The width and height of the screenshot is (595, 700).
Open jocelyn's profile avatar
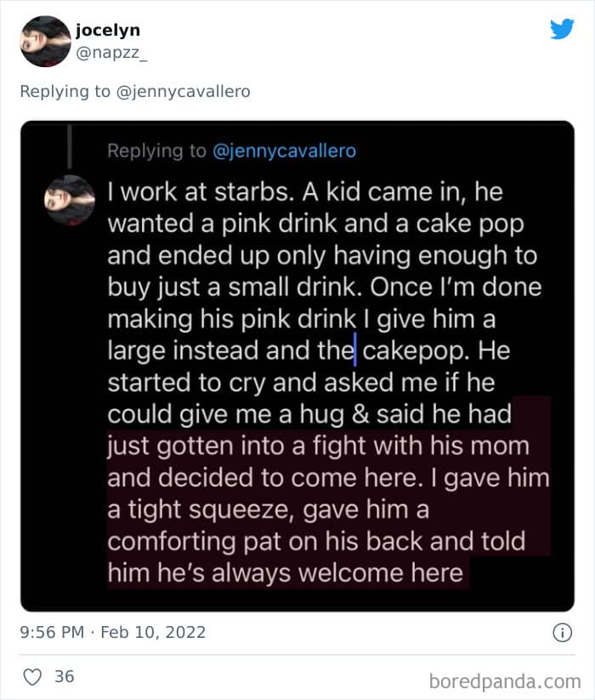click(45, 41)
